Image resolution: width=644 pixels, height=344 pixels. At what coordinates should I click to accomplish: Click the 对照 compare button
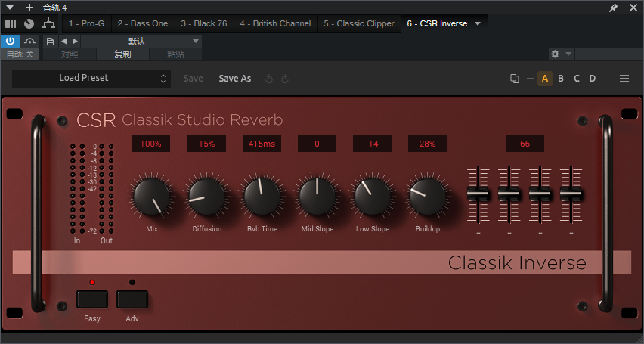point(70,54)
